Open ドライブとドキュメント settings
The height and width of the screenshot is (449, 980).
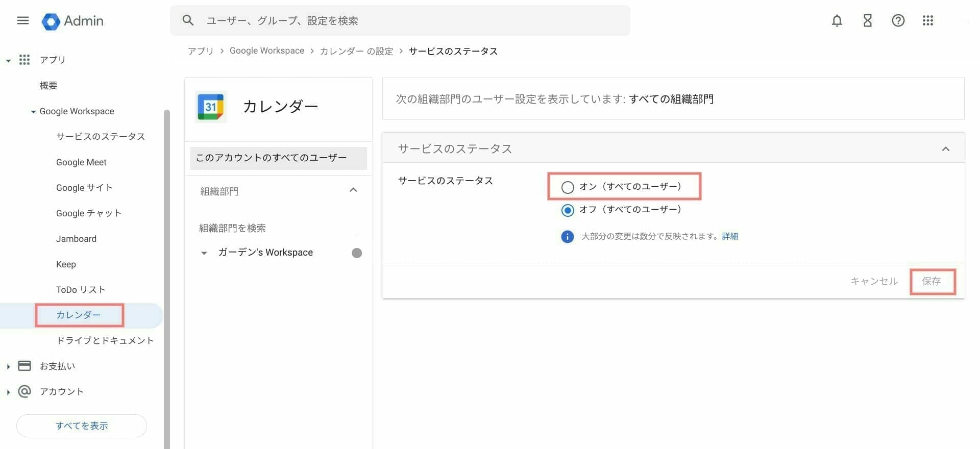105,340
